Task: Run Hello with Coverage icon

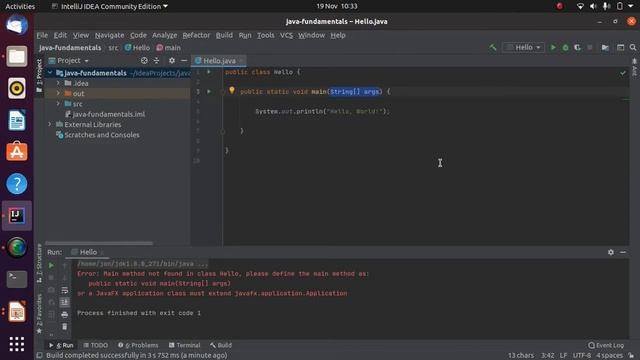Action: pos(577,48)
